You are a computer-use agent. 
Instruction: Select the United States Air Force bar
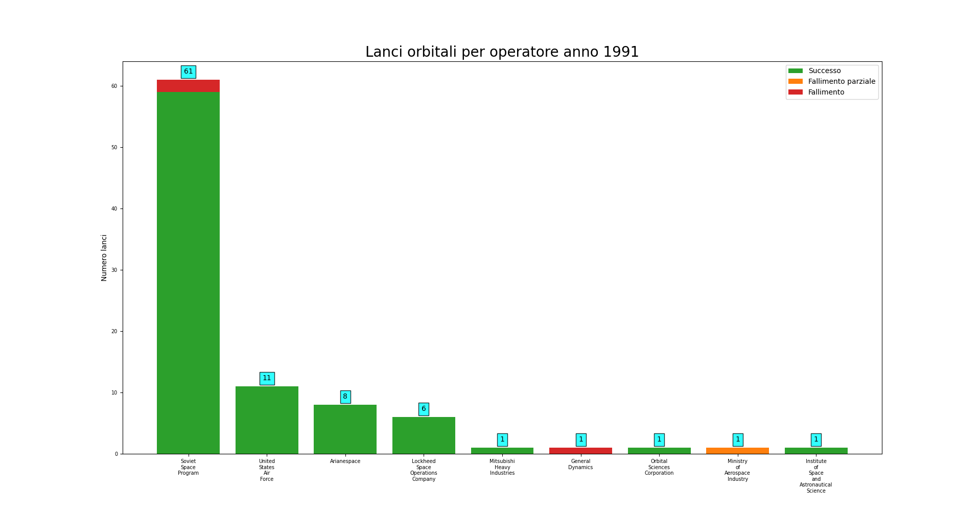(267, 420)
